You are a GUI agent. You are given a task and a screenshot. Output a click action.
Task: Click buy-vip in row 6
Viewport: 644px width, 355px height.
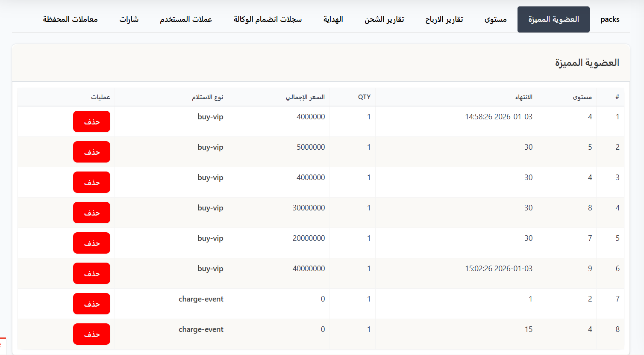pos(210,269)
